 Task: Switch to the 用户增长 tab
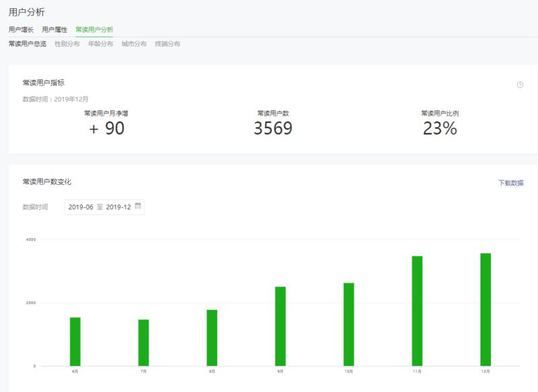click(21, 30)
